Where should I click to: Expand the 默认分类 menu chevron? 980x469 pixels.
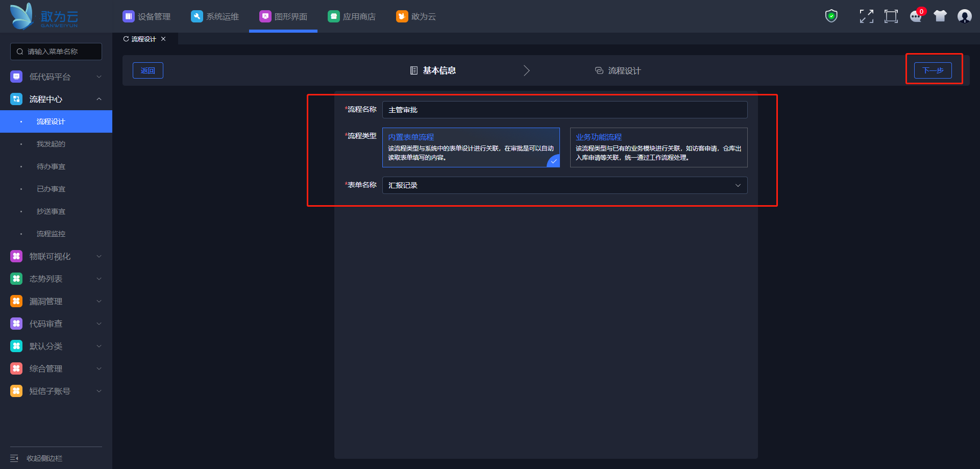click(x=99, y=346)
